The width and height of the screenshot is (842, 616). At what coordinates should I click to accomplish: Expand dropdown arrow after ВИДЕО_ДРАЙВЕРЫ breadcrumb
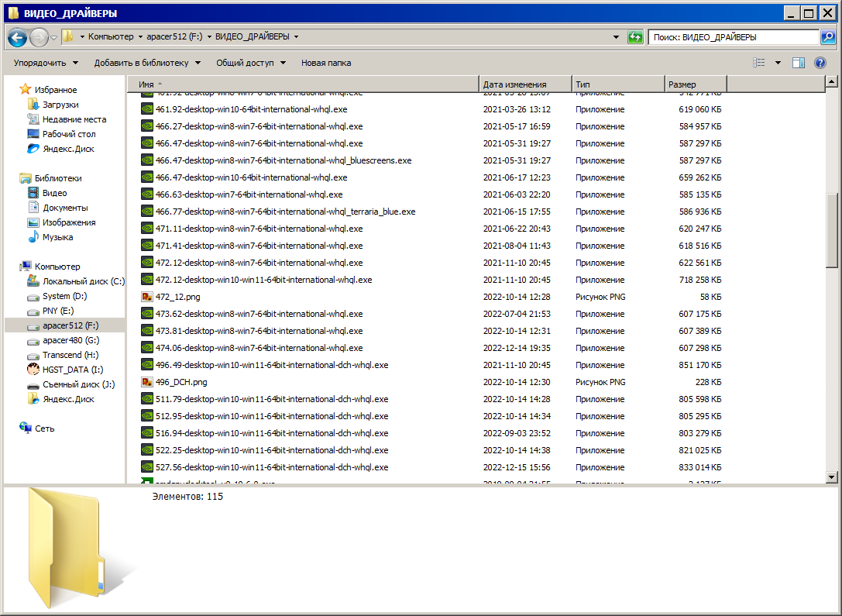click(x=297, y=36)
